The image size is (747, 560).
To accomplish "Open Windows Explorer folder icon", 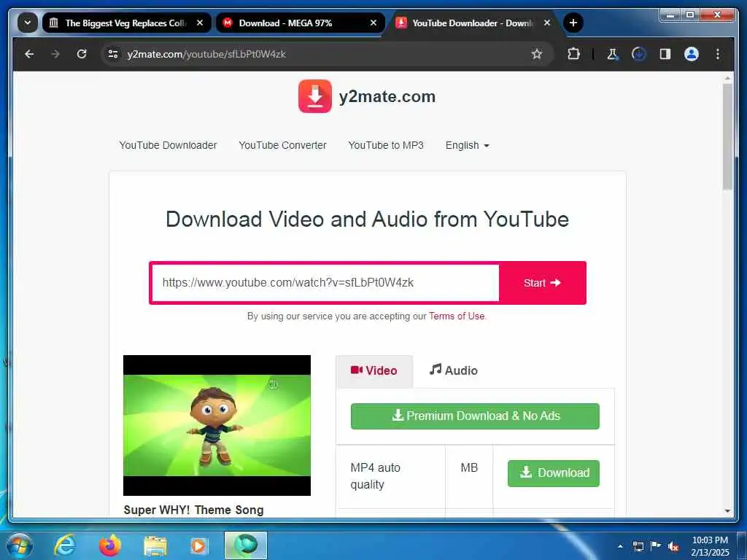I will coord(155,547).
